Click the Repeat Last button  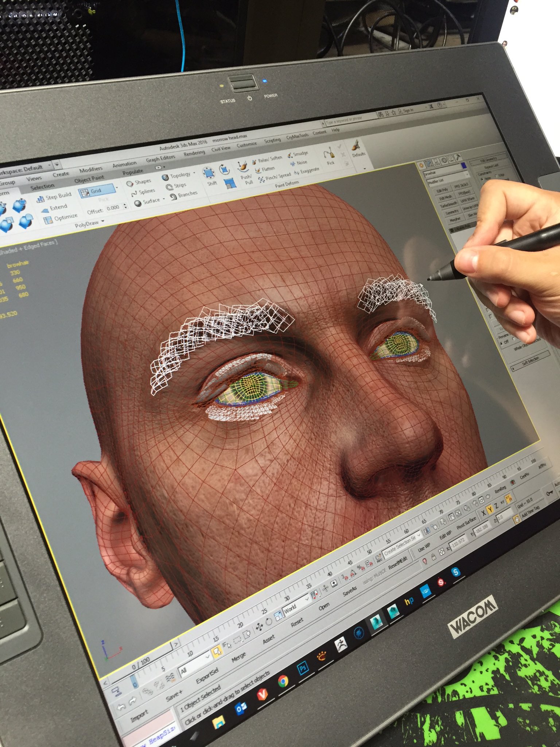(x=491, y=166)
